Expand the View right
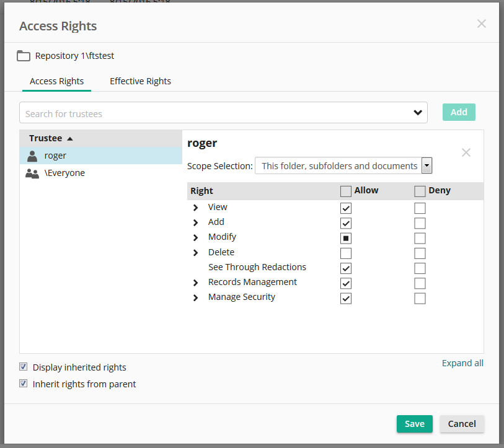The image size is (504, 448). click(195, 208)
